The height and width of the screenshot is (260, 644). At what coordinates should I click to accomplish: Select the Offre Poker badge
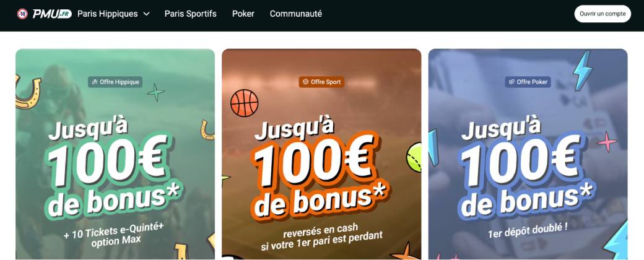(x=528, y=82)
